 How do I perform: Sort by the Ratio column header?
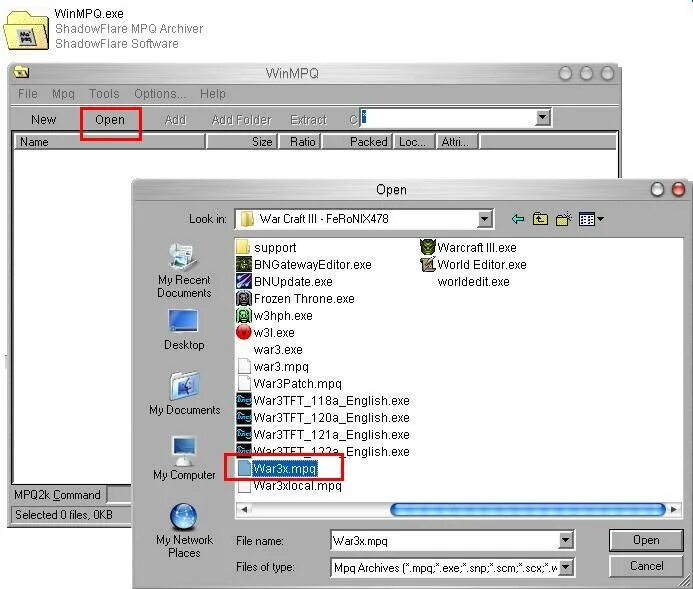tap(300, 142)
